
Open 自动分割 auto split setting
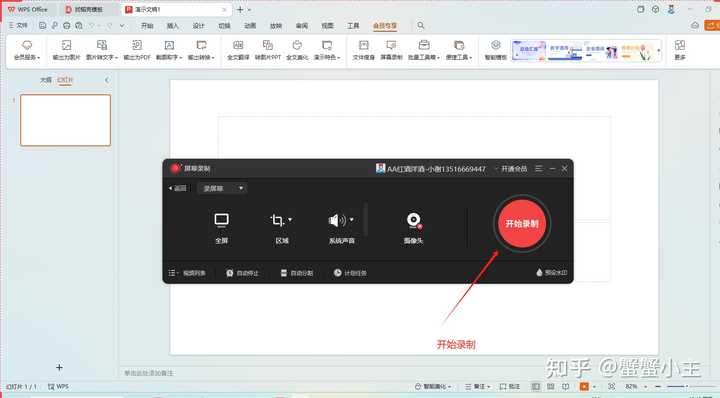click(297, 273)
